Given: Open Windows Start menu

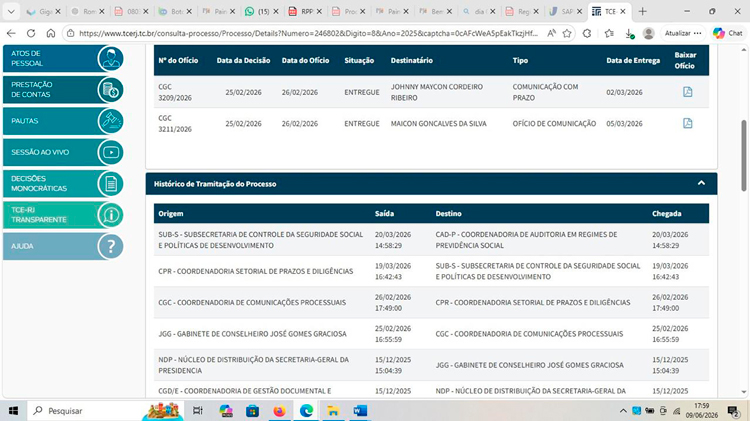Looking at the screenshot, I should click(13, 410).
